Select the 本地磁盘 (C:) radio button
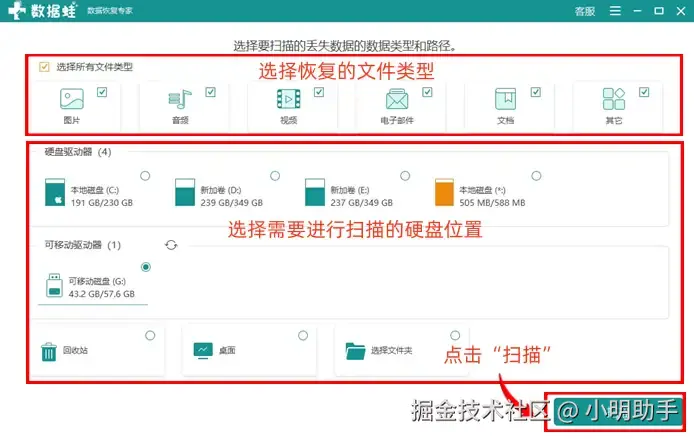The image size is (694, 439). point(145,176)
